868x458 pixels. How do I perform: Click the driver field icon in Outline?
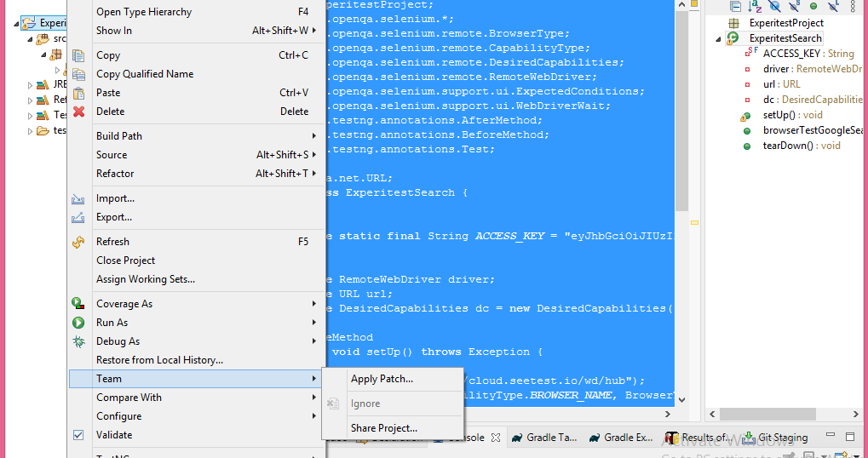click(x=747, y=69)
